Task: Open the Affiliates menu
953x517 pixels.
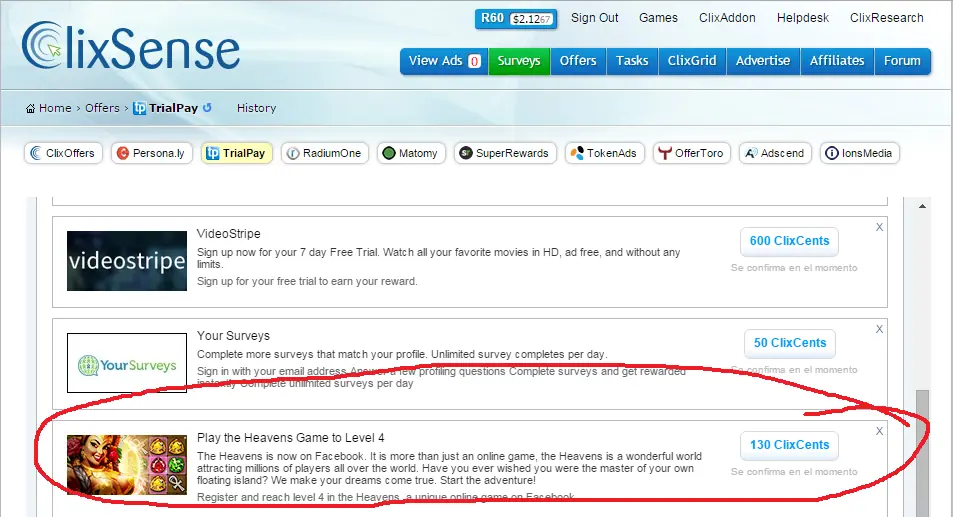Action: pyautogui.click(x=838, y=61)
